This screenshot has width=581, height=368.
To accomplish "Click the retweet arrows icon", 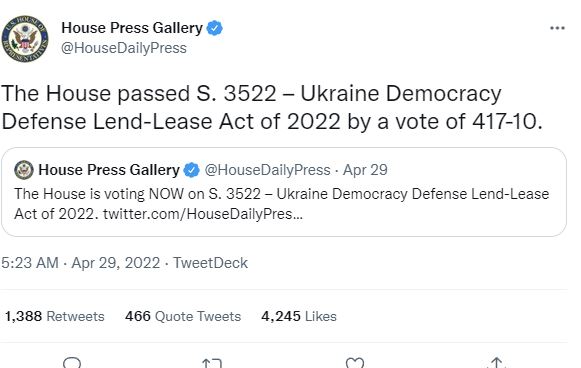I will click(x=212, y=363).
